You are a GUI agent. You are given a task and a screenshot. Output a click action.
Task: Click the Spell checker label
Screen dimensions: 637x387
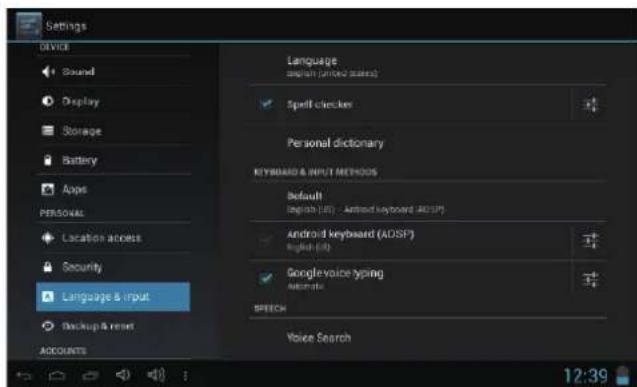click(320, 104)
